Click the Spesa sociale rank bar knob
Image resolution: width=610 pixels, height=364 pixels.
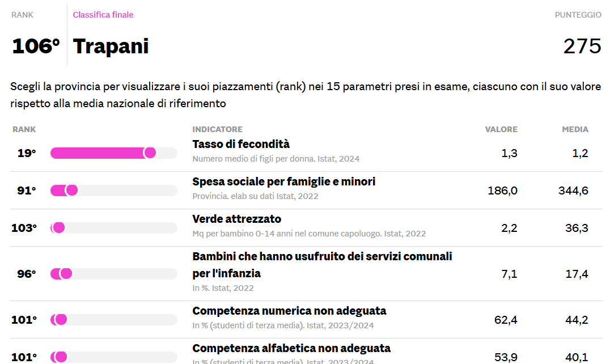click(x=71, y=191)
